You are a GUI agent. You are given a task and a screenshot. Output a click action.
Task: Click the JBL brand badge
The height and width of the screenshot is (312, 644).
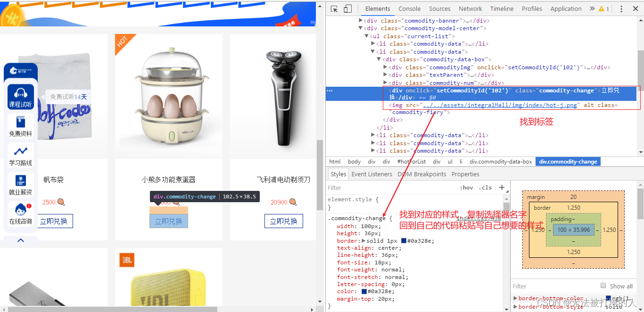127,260
